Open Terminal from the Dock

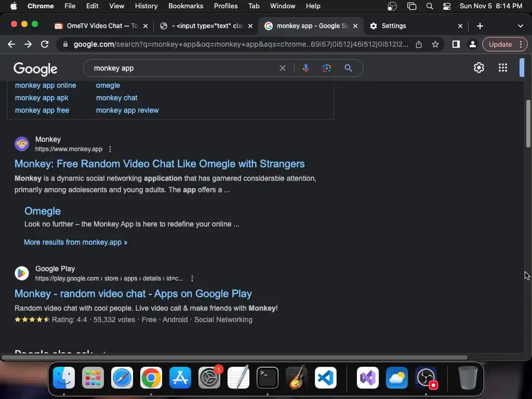[x=268, y=378]
